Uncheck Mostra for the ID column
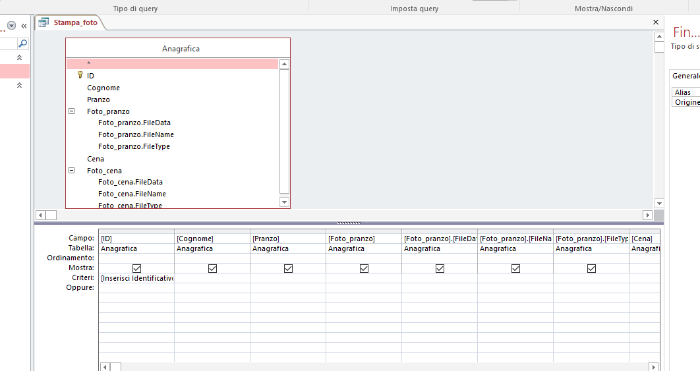 137,268
